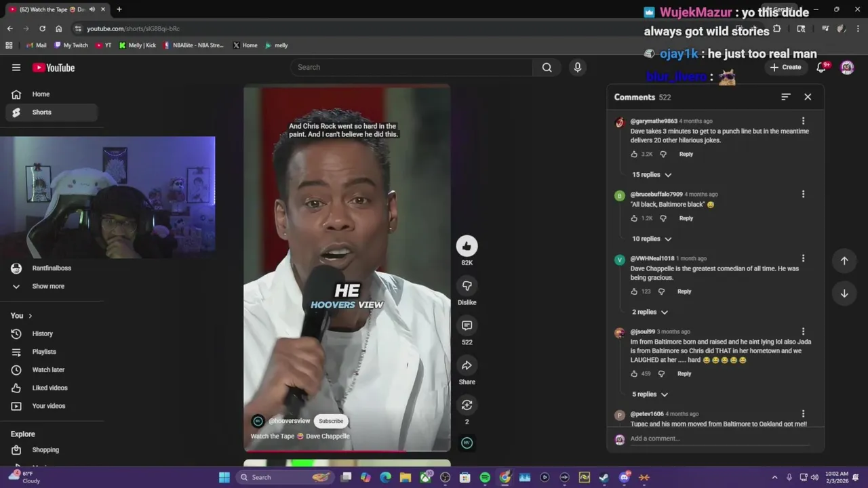Close the Comments panel

point(808,97)
